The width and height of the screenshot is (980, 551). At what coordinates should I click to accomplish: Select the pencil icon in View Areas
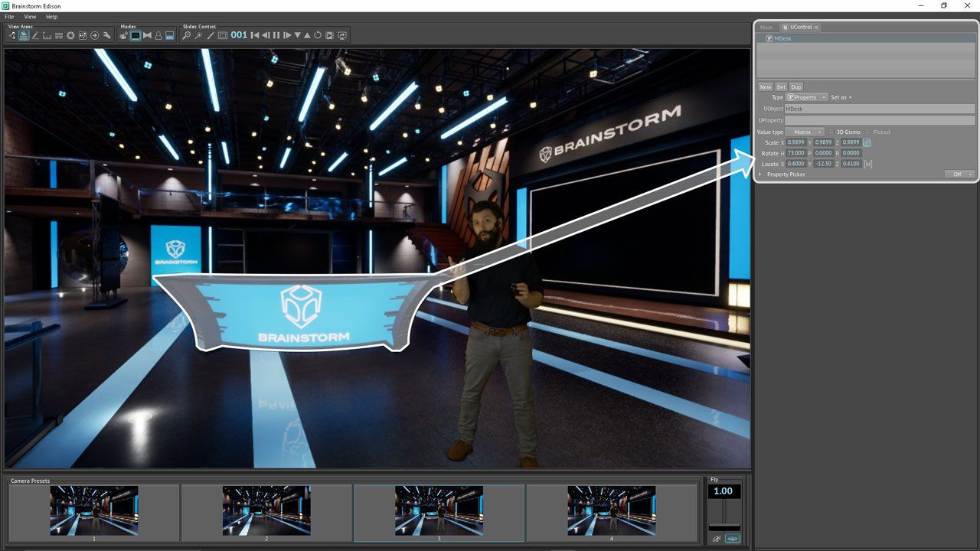(35, 35)
